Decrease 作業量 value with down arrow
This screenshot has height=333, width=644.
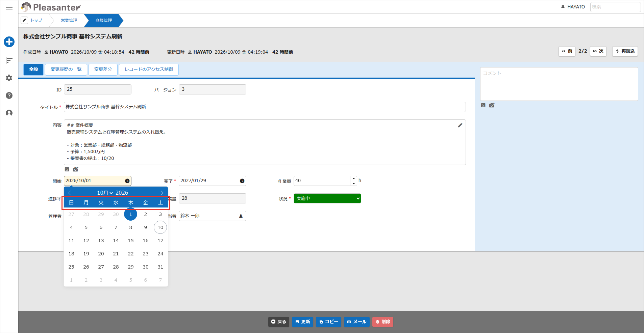tap(354, 183)
